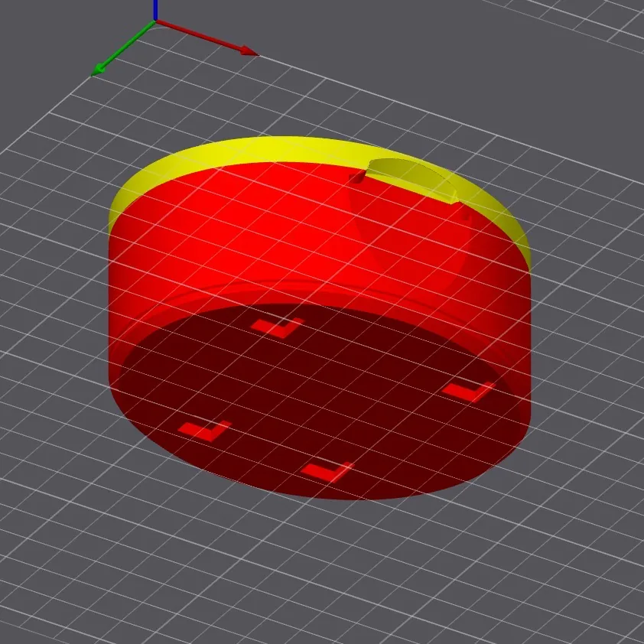Click the red X-axis arrow of the gizmo

coord(207,37)
